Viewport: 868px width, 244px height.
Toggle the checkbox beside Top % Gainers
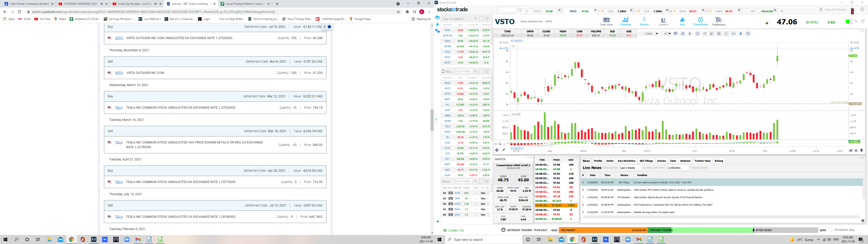click(481, 19)
